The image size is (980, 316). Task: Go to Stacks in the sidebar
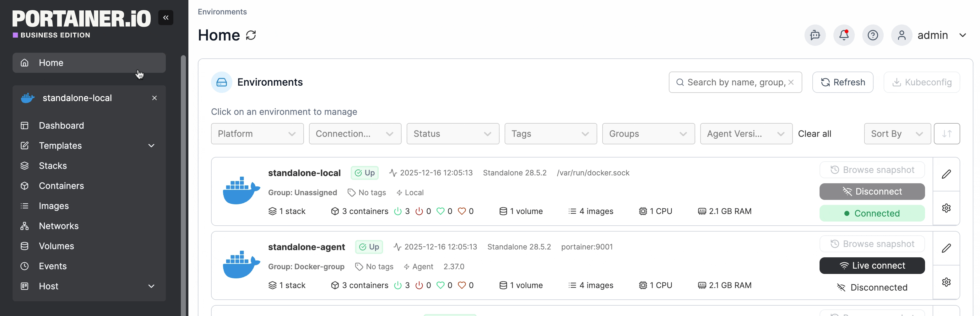pos(52,166)
